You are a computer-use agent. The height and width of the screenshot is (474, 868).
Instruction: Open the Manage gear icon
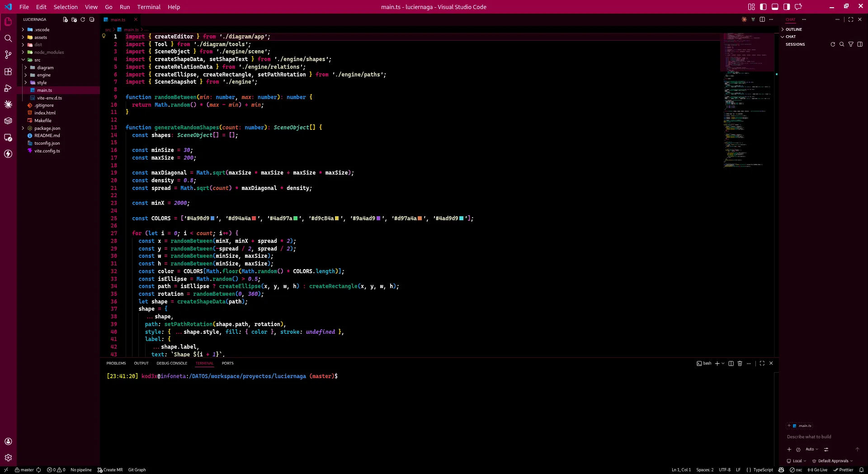click(8, 458)
